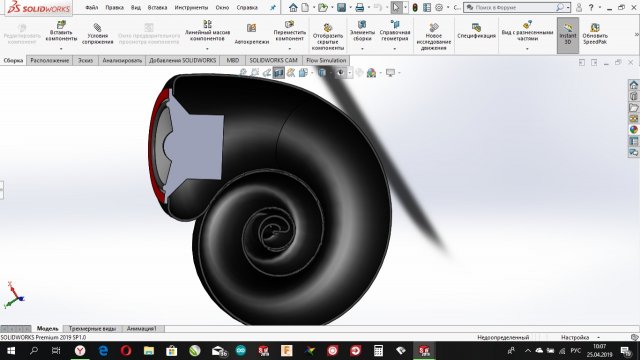Expand Вид с разнесенными частями dropdown arrow
Viewport: 640px width, 360px height.
(x=527, y=49)
